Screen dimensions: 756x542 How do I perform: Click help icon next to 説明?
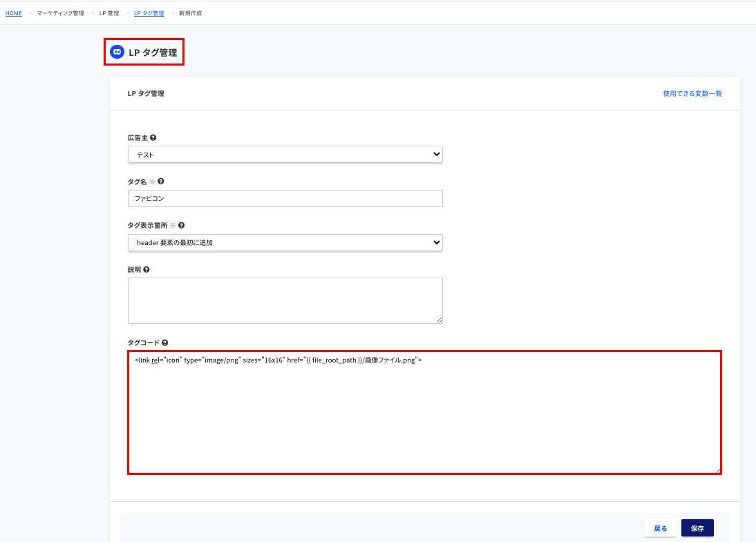pyautogui.click(x=147, y=270)
